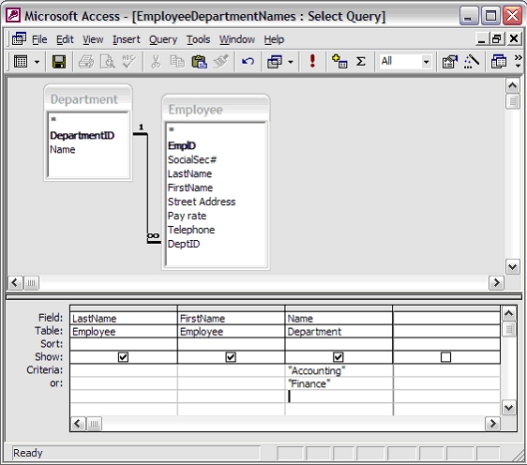Click the design grid scroll right arrow
Viewport: 527px width, 465px height.
click(492, 423)
